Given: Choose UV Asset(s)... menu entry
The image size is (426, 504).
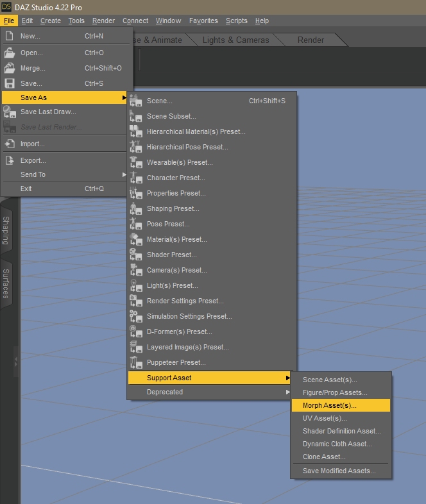Looking at the screenshot, I should click(341, 418).
